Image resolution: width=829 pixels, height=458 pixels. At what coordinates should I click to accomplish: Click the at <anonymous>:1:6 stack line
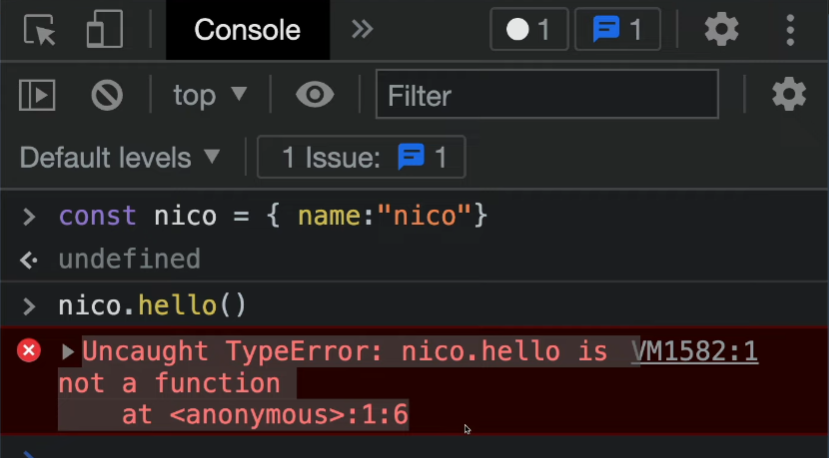[265, 414]
